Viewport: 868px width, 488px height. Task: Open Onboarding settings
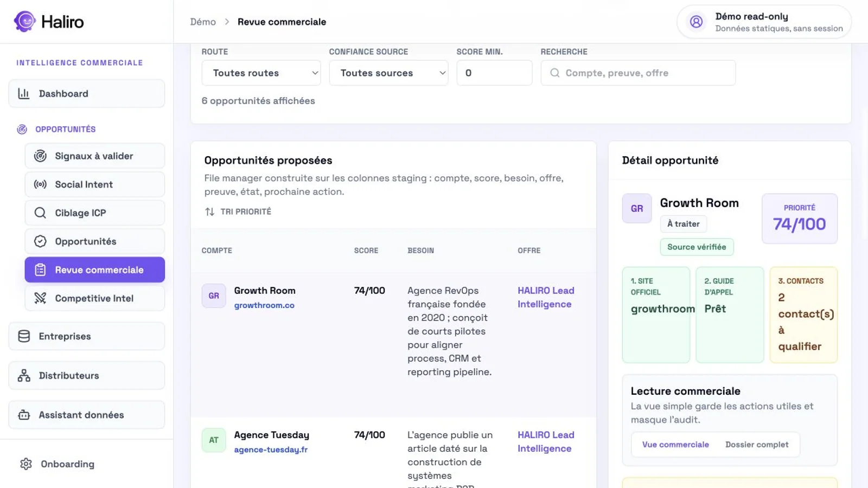(x=67, y=464)
